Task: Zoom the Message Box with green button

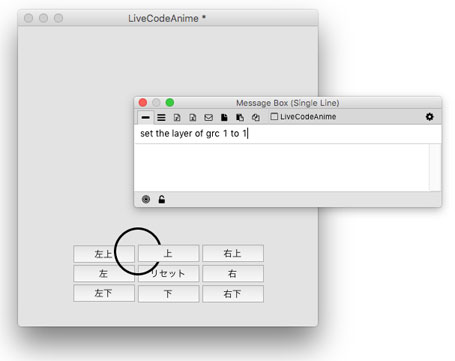Action: pos(170,103)
